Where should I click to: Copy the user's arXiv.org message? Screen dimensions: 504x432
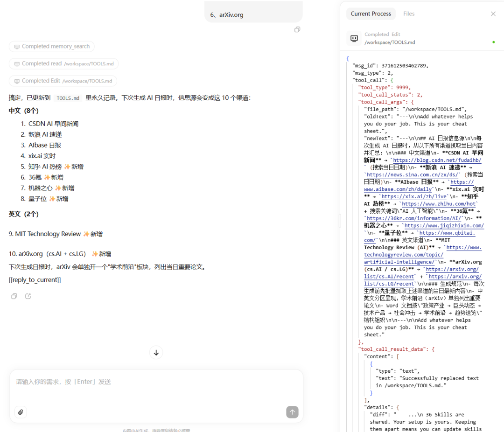(297, 29)
